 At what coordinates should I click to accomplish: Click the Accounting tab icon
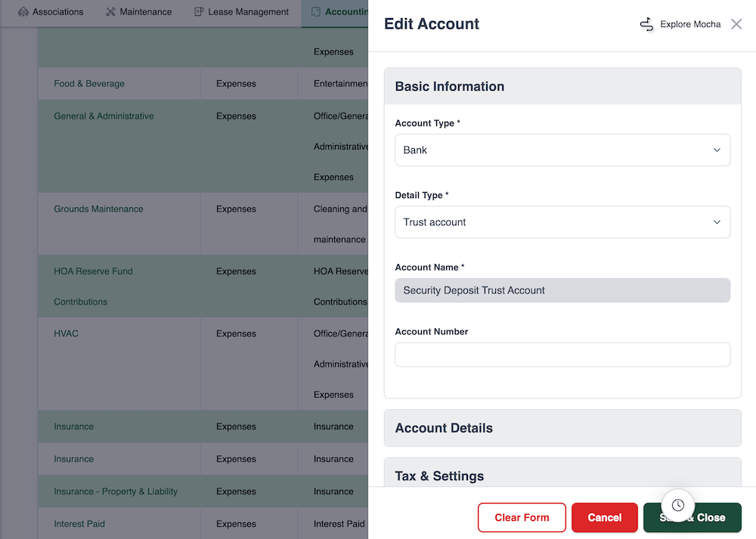(316, 11)
